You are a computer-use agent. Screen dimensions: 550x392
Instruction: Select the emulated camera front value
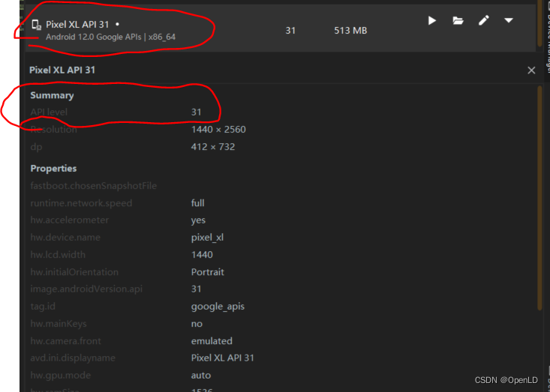[212, 341]
